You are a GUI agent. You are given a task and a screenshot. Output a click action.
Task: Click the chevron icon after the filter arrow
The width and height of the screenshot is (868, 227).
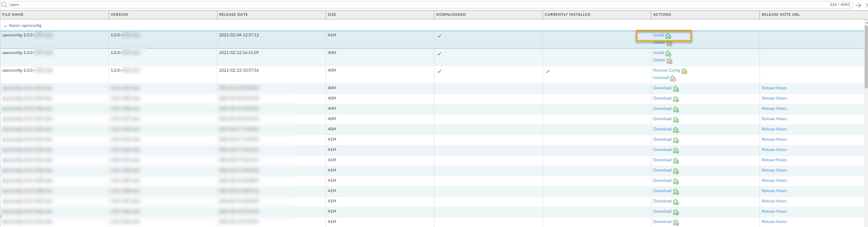(x=866, y=5)
